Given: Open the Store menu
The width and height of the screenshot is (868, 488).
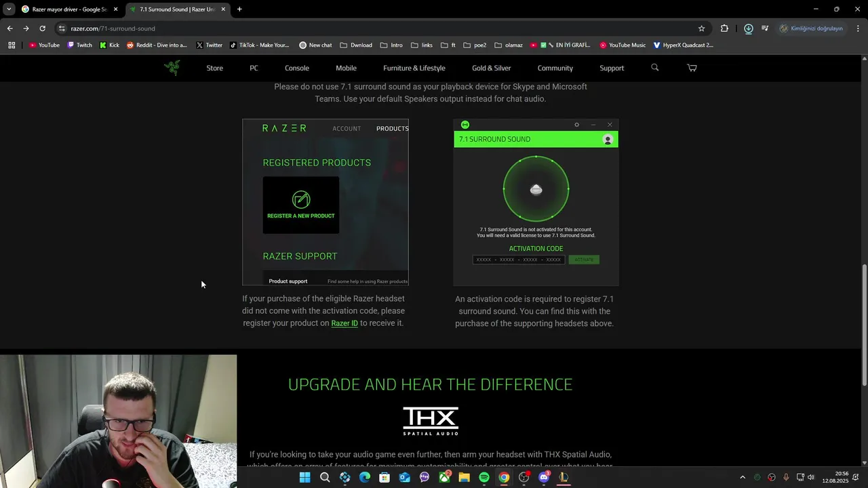Looking at the screenshot, I should coord(214,68).
